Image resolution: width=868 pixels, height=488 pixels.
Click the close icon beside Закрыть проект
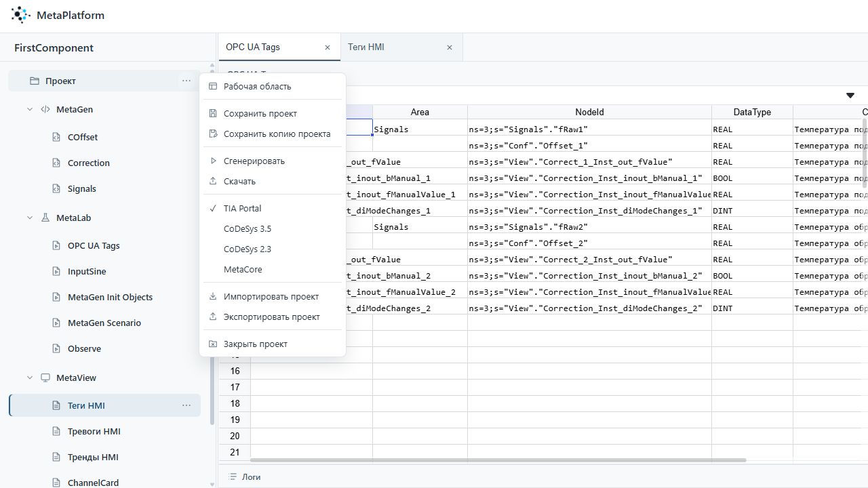(213, 344)
